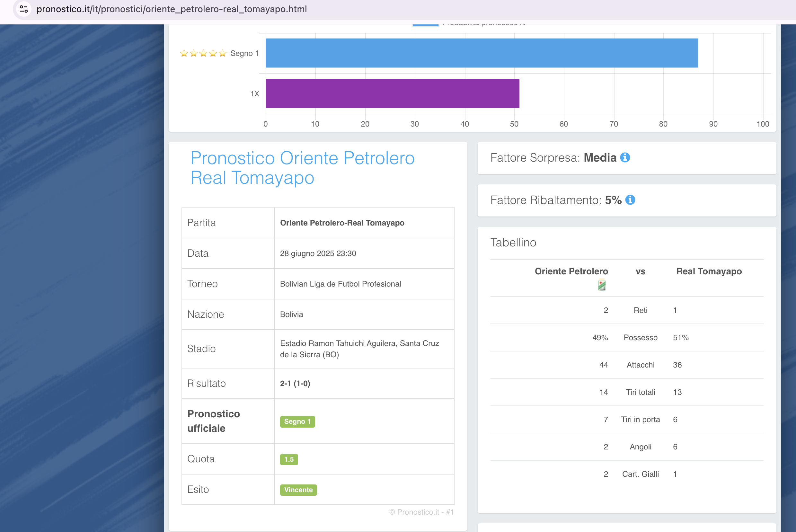Click the purple 1X chart bar
The image size is (796, 532).
coord(393,93)
